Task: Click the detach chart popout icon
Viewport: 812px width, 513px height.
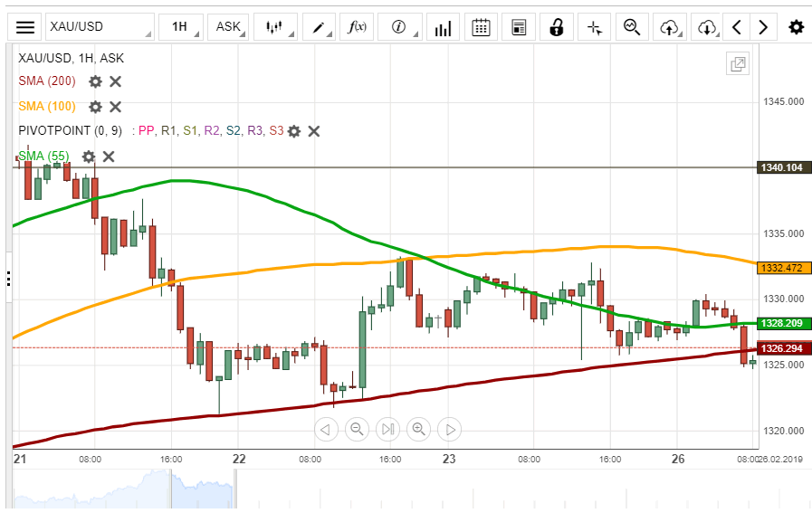Action: (x=738, y=64)
